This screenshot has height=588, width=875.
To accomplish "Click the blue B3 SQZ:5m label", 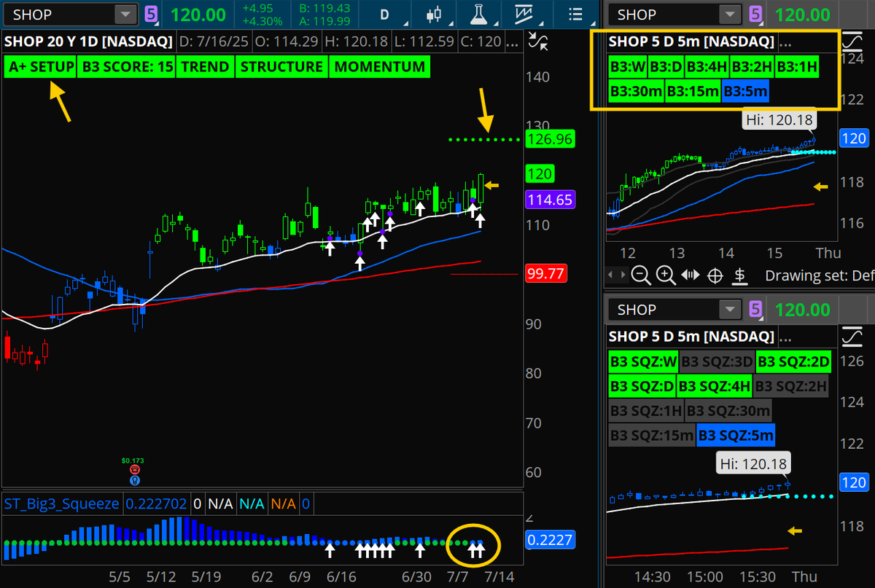I will (736, 436).
